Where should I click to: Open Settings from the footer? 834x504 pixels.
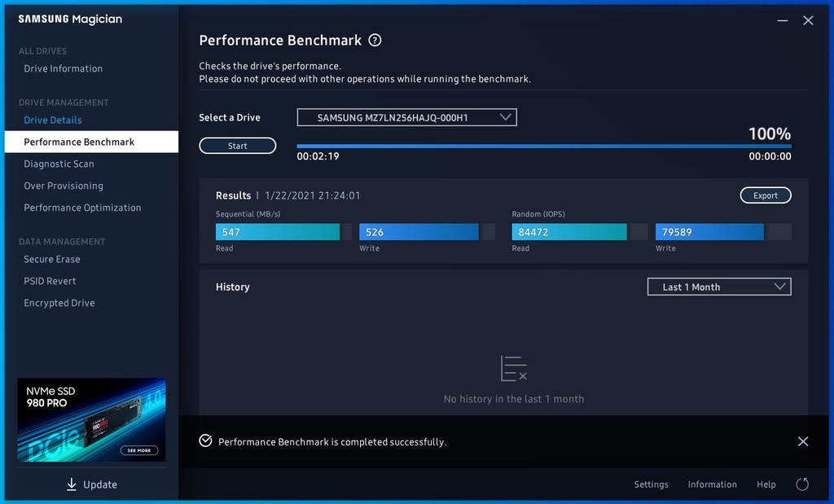coord(651,484)
